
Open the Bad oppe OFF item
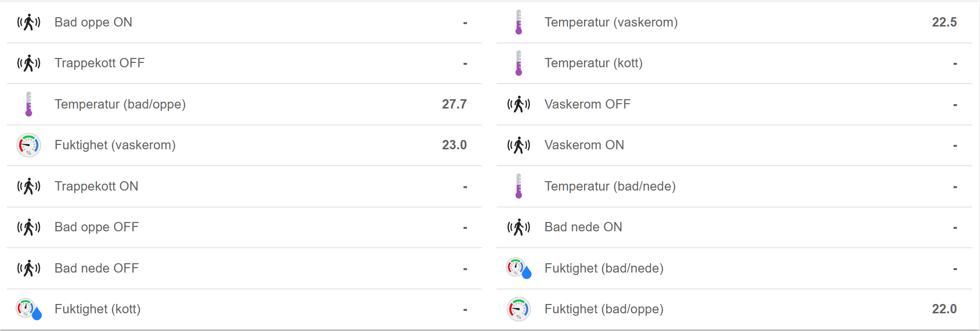tap(96, 227)
